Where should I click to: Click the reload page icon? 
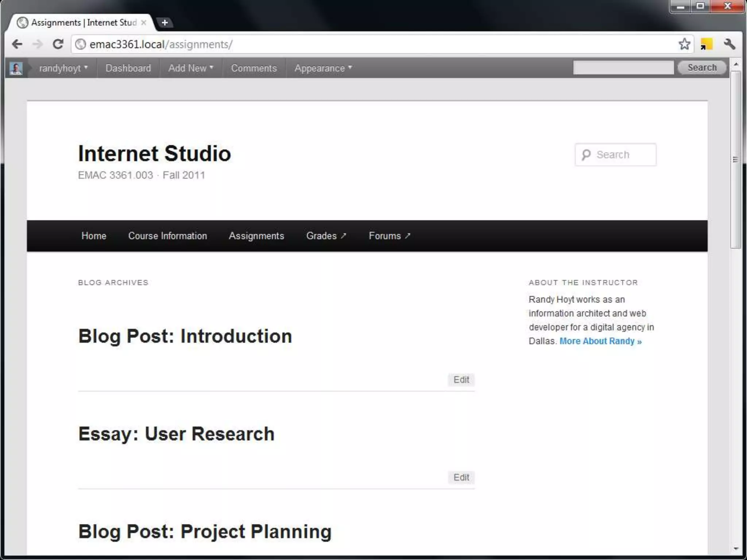click(58, 44)
